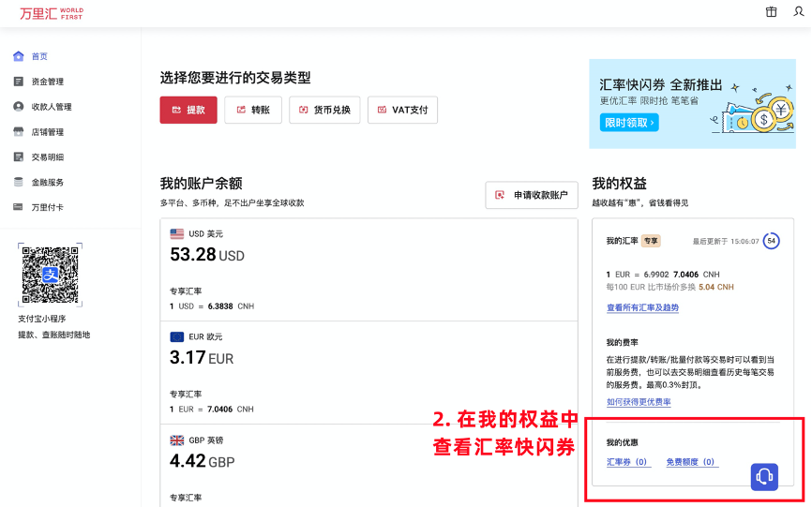The image size is (812, 507).
Task: Click the 申请收款账户 button
Action: click(532, 195)
